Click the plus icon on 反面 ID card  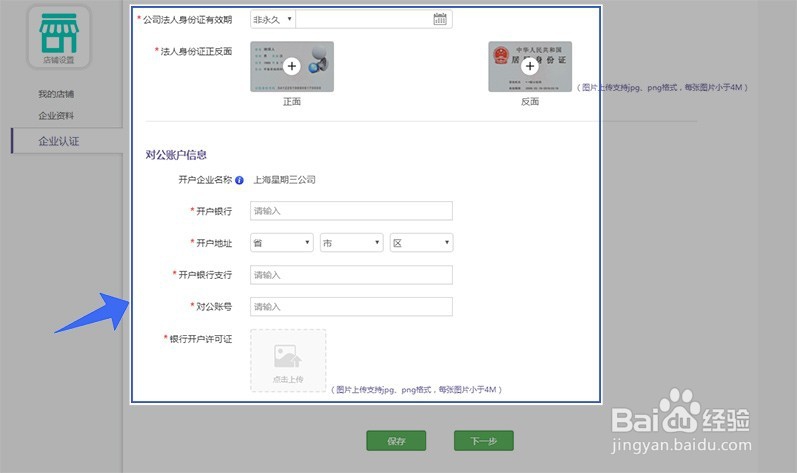tap(530, 66)
